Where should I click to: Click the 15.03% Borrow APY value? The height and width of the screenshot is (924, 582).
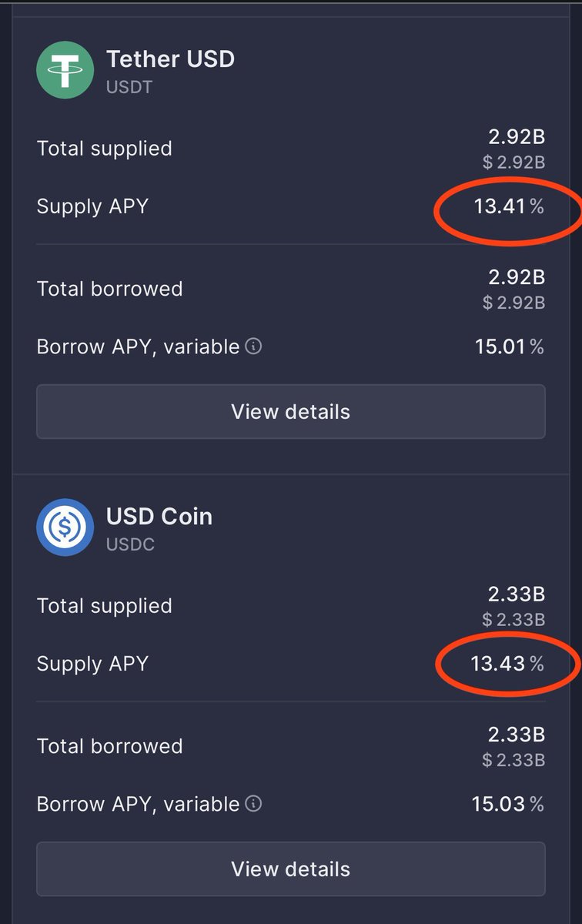[x=507, y=804]
